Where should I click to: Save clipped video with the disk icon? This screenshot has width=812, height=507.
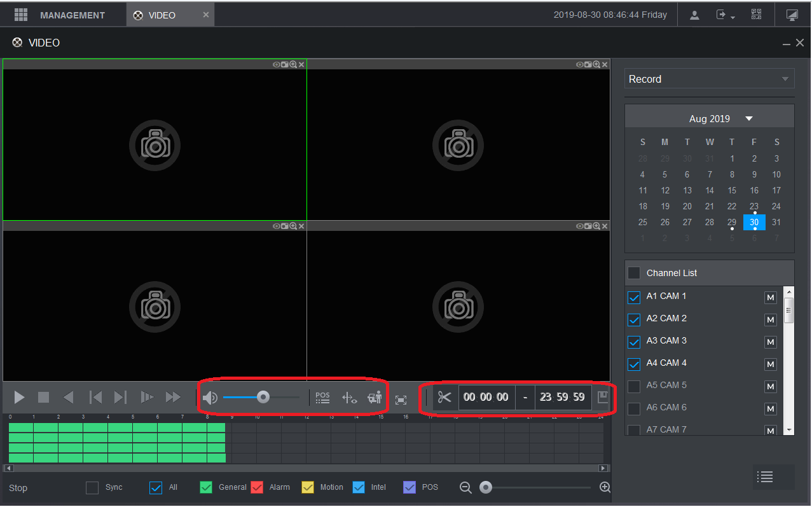point(603,398)
